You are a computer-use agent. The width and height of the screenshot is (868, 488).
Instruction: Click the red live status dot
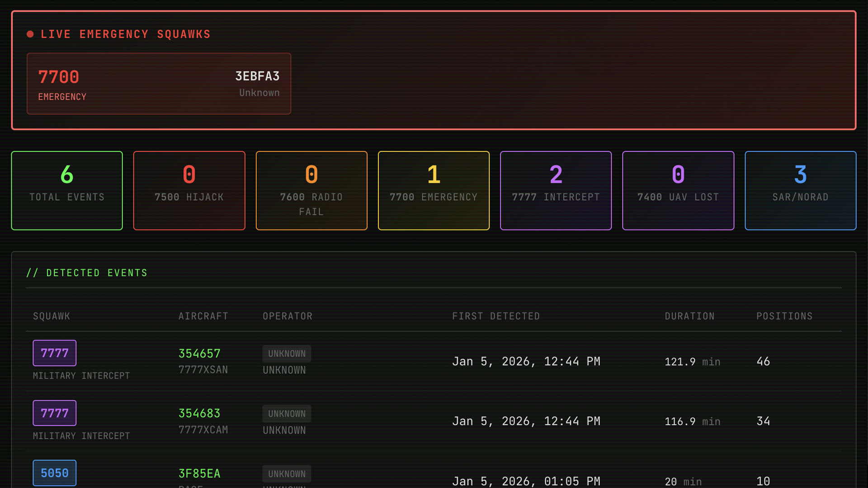[x=30, y=34]
